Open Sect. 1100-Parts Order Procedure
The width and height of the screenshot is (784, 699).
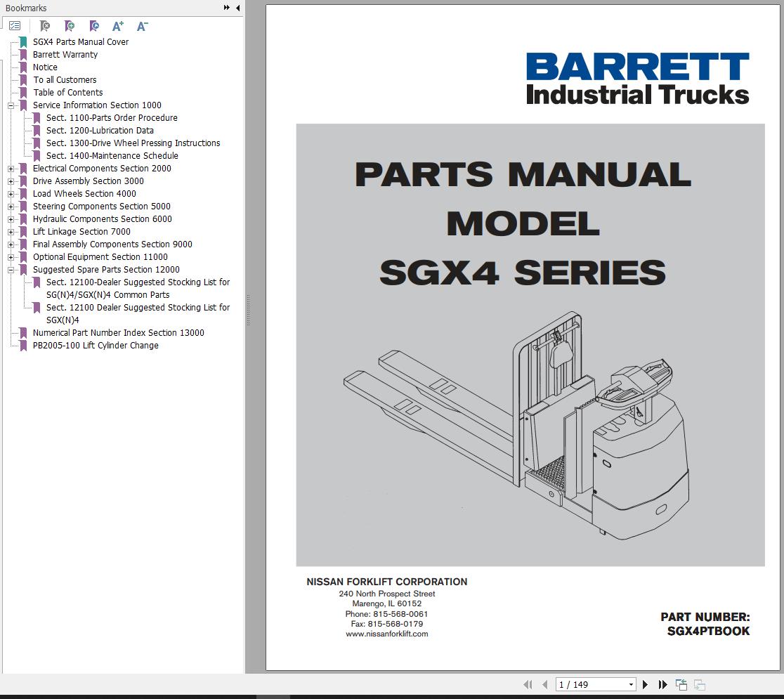[x=112, y=117]
